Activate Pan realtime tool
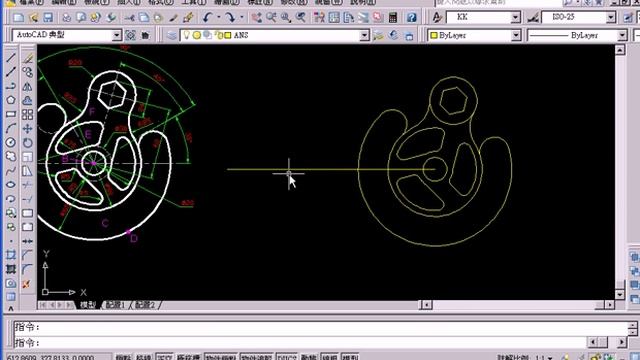 [x=256, y=18]
